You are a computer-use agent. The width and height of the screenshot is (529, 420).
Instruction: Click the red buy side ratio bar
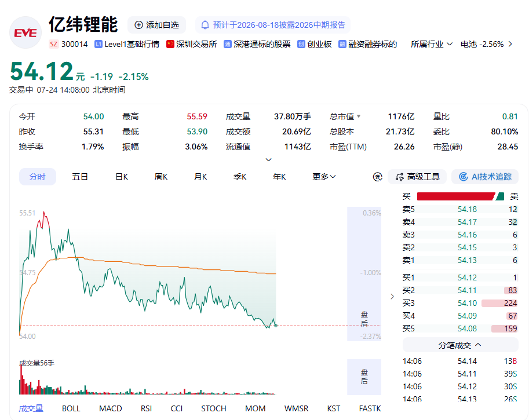tap(455, 196)
